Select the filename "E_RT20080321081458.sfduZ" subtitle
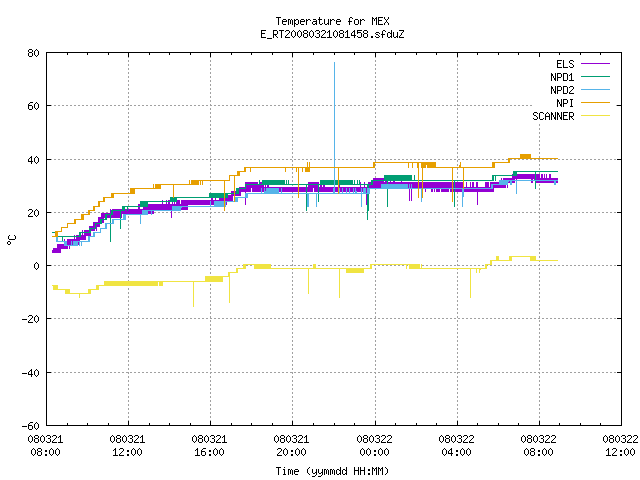The width and height of the screenshot is (640, 480). (x=332, y=34)
